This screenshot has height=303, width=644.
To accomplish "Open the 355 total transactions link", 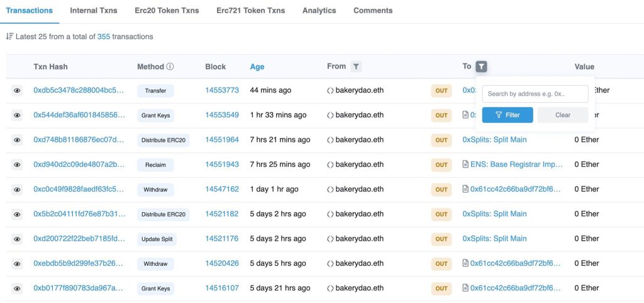I will pos(104,37).
